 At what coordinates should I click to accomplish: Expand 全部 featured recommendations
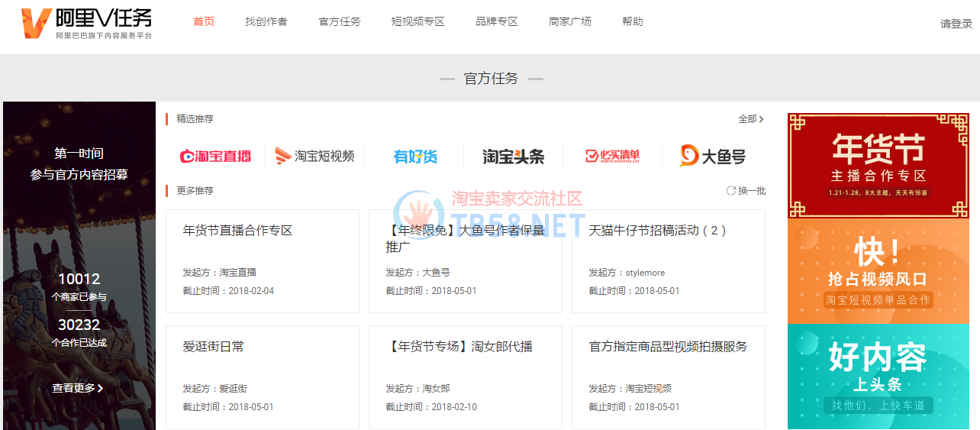click(750, 119)
